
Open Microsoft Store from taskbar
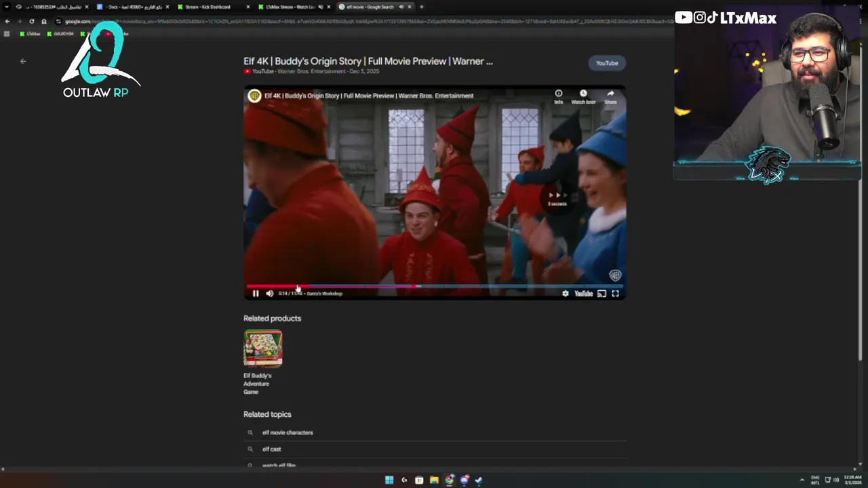419,480
